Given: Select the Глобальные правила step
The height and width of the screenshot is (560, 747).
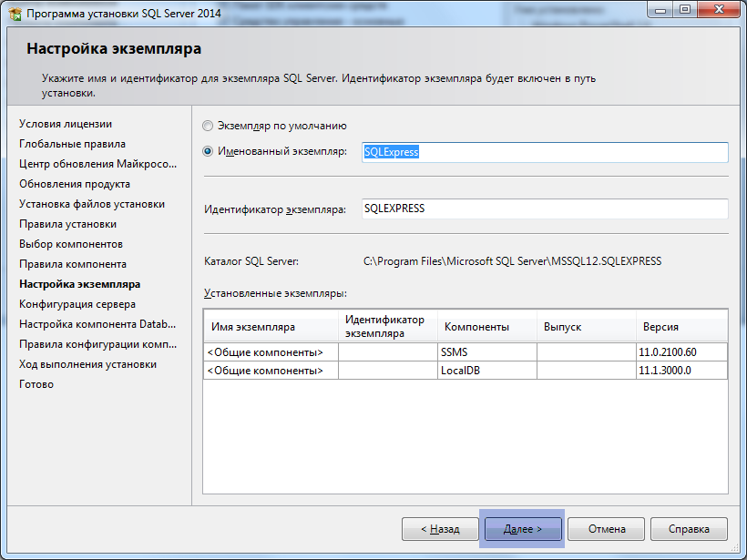Looking at the screenshot, I should click(72, 144).
